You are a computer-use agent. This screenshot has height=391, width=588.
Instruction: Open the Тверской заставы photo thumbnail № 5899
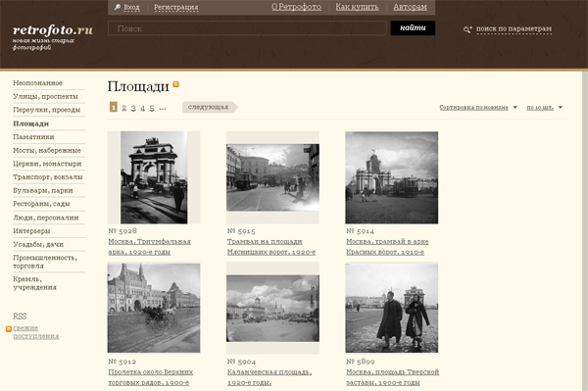(x=391, y=308)
